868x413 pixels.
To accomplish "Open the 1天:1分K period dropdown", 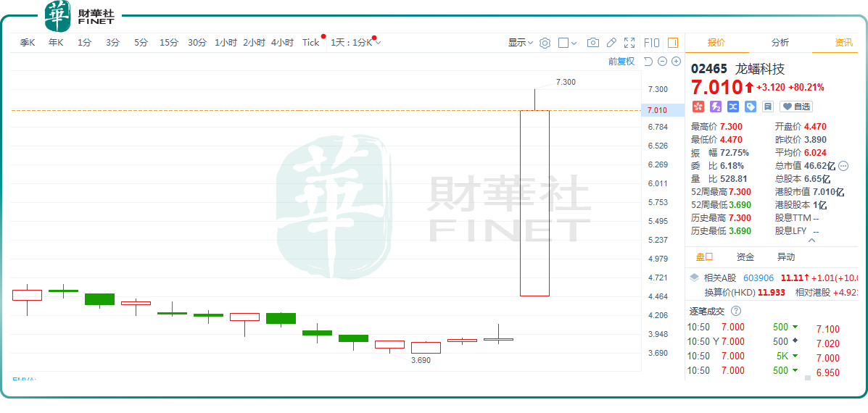I will click(x=355, y=43).
